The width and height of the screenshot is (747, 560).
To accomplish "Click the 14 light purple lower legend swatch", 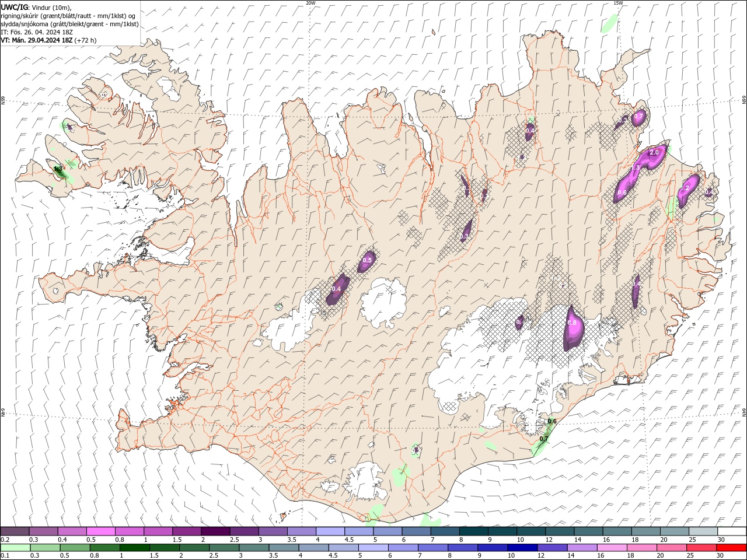I will [x=581, y=548].
